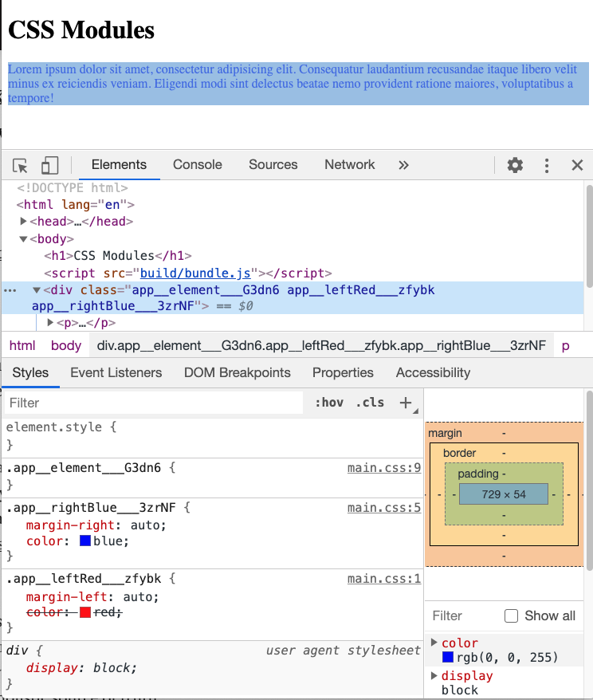Expand computed display property
The width and height of the screenshot is (593, 700).
pyautogui.click(x=434, y=675)
